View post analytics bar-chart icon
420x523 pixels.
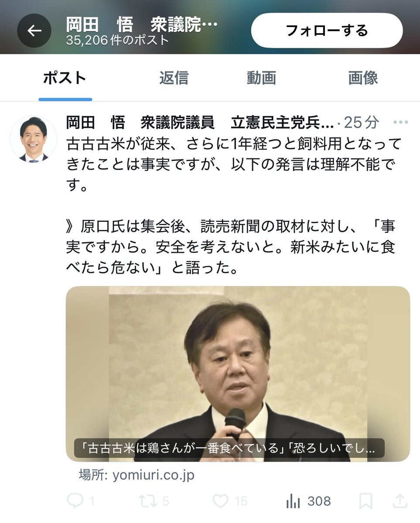[x=293, y=501]
